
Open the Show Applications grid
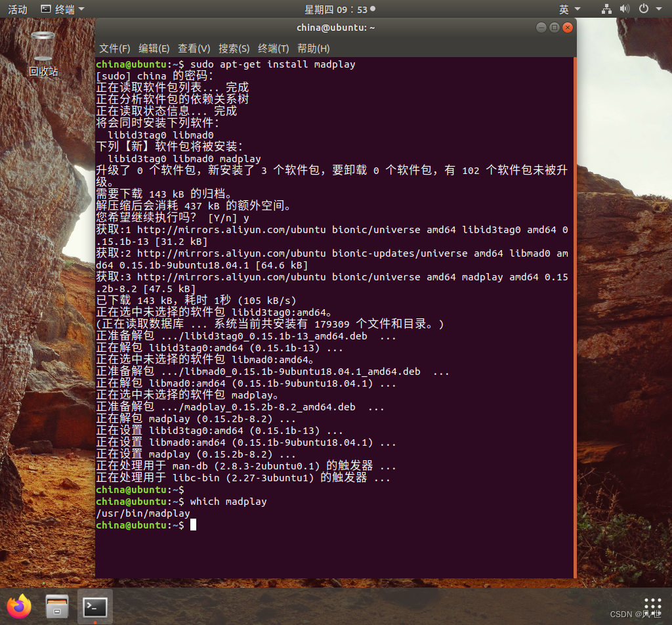(652, 605)
